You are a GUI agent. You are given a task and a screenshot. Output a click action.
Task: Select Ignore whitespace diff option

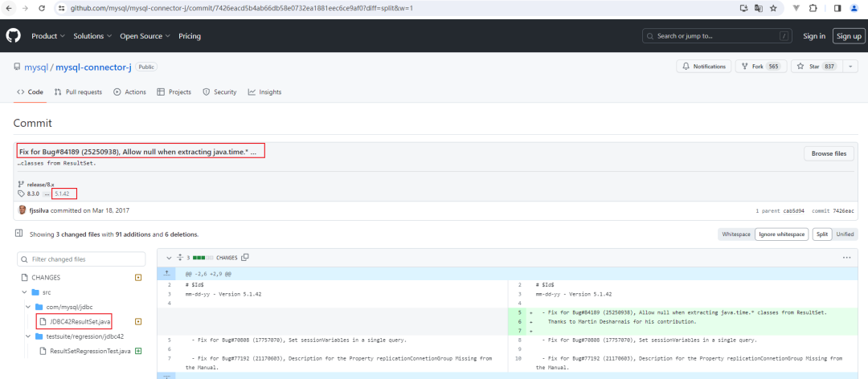pyautogui.click(x=782, y=234)
